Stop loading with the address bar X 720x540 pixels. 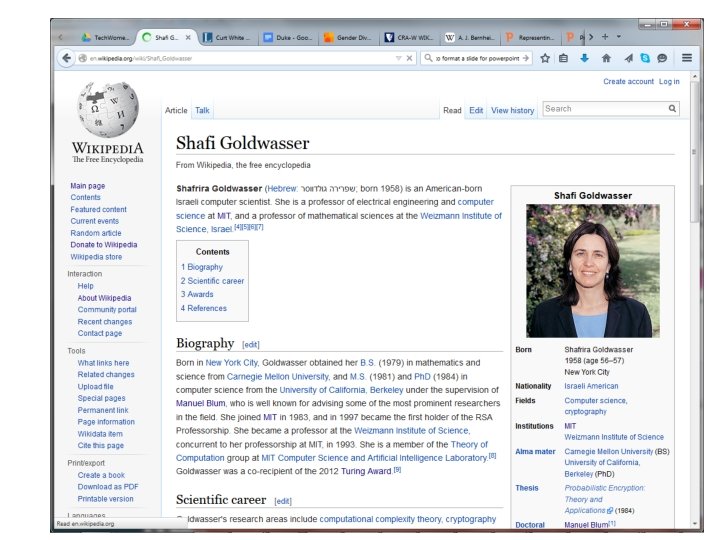pos(409,58)
